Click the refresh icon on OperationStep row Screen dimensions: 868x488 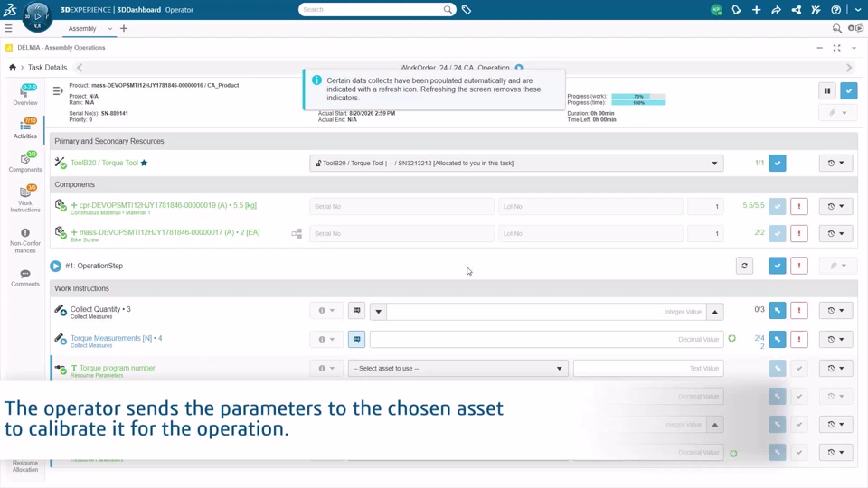(x=744, y=266)
